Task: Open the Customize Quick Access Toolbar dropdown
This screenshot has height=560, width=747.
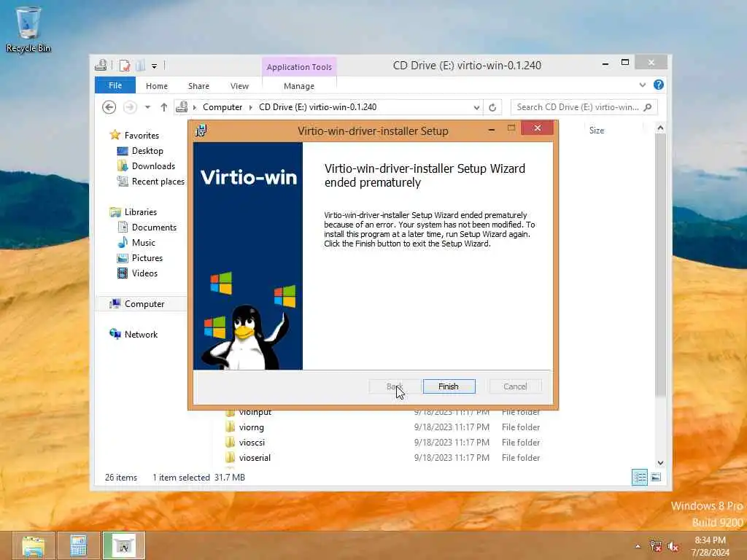Action: 155,66
